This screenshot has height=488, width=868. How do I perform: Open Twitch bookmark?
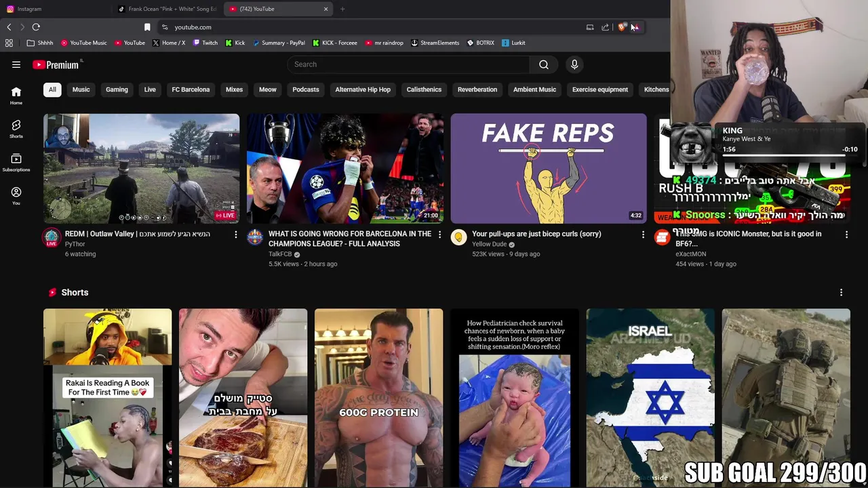(x=205, y=43)
